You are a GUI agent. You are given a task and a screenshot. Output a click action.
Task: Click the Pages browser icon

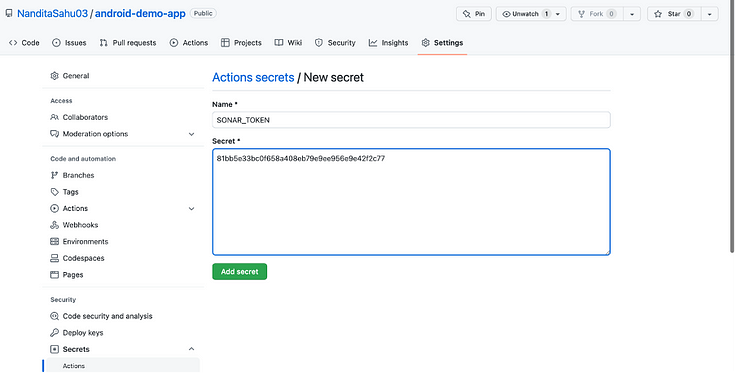54,275
